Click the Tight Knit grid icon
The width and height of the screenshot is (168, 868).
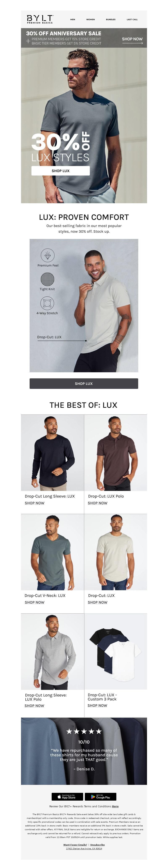47,279
